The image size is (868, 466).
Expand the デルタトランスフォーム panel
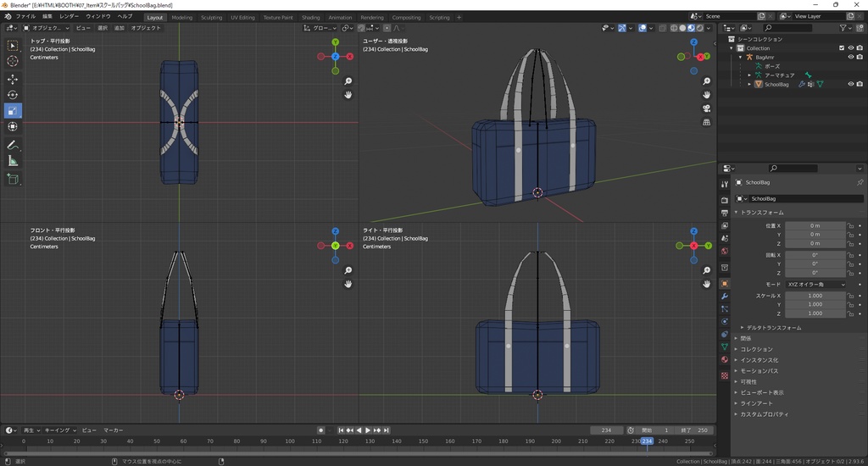[771, 327]
